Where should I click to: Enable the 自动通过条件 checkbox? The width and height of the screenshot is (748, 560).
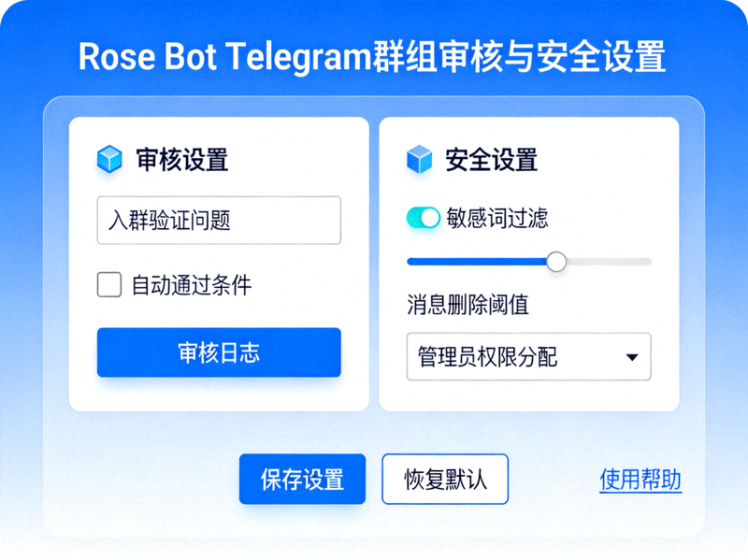point(108,284)
